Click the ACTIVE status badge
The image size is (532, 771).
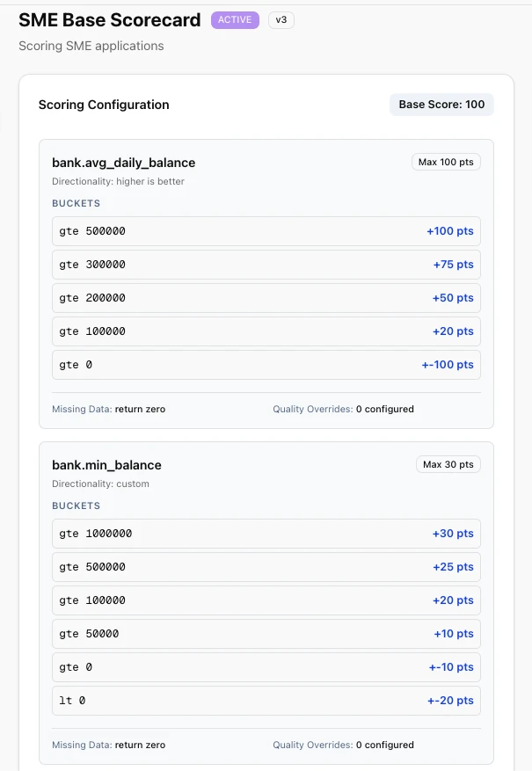235,20
